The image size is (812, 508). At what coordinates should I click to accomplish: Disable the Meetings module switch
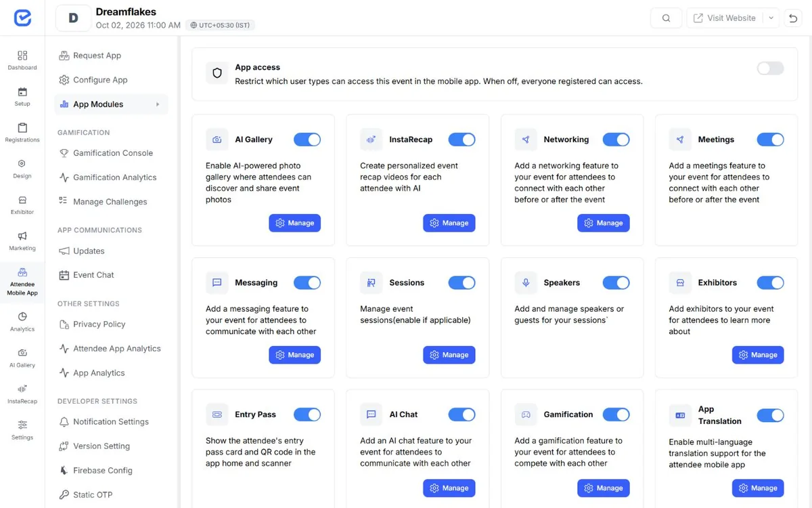770,140
